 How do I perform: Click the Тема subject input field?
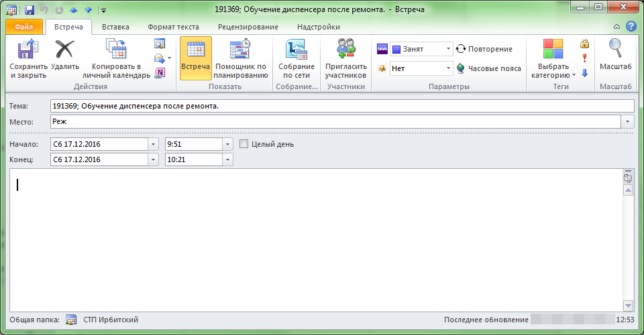[341, 106]
